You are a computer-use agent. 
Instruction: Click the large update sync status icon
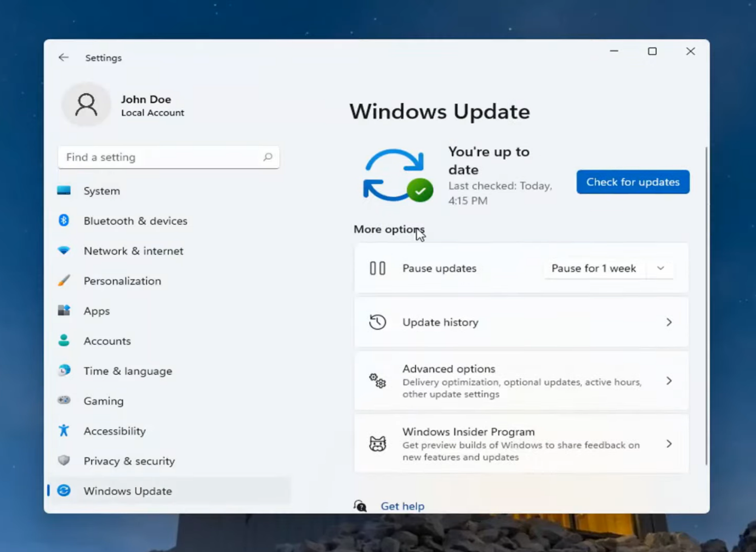click(x=398, y=176)
